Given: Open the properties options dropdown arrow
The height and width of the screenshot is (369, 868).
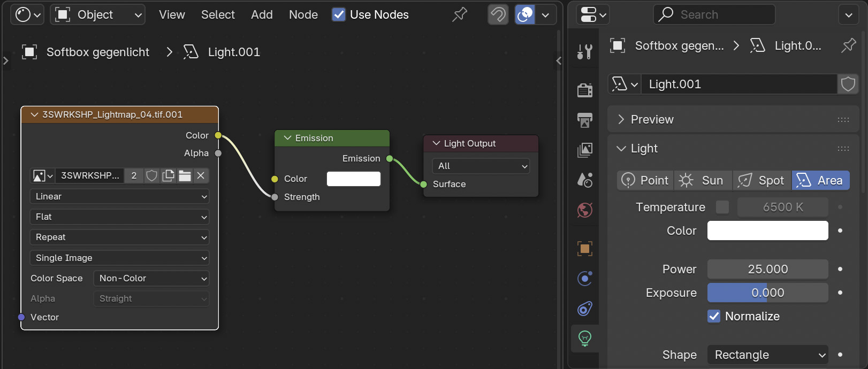Looking at the screenshot, I should click(848, 14).
